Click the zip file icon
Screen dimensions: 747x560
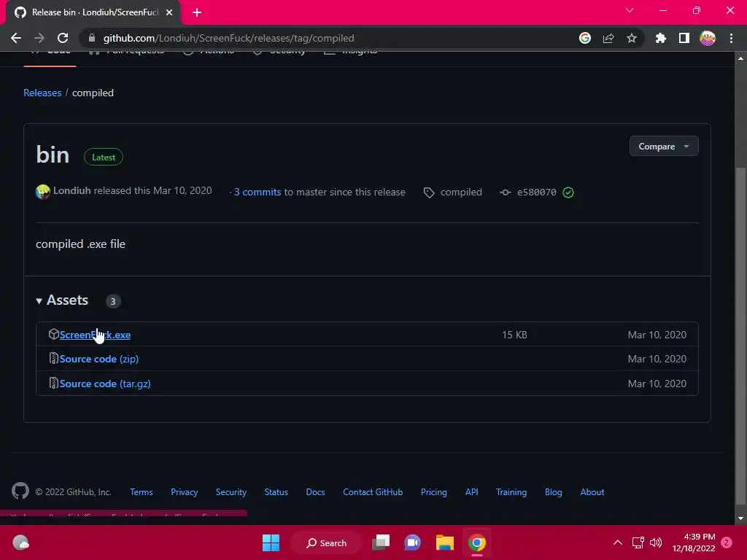pos(53,358)
